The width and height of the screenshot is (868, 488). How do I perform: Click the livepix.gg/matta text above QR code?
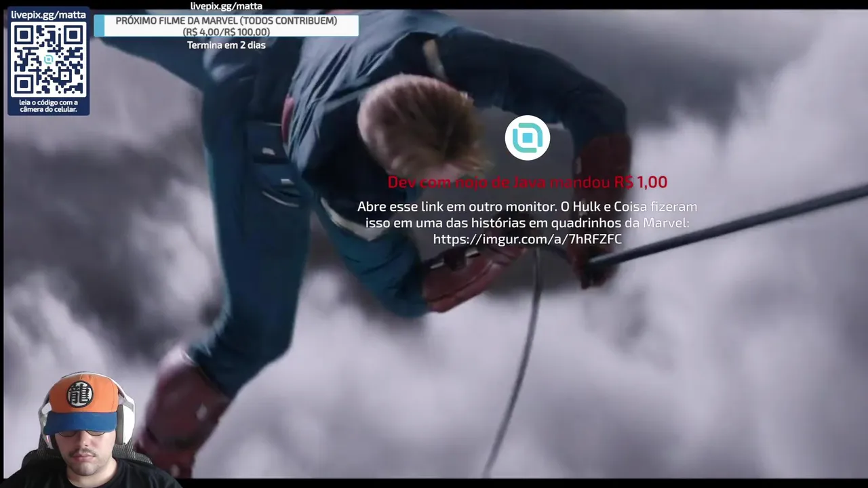48,14
